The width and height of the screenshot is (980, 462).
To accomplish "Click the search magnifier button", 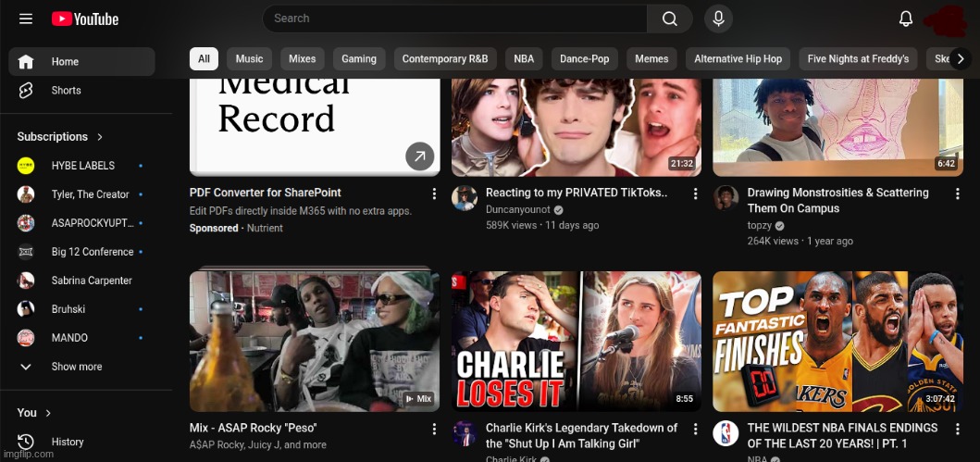I will tap(669, 19).
